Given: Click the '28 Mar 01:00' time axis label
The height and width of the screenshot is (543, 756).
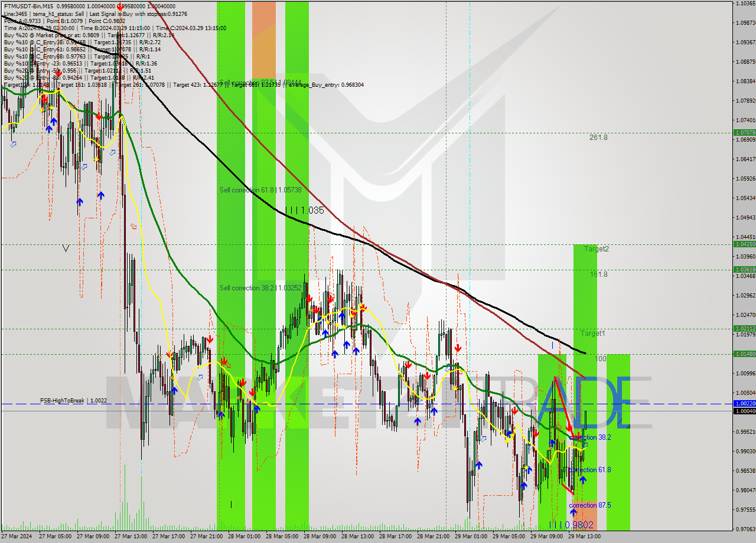Looking at the screenshot, I should coord(245,537).
